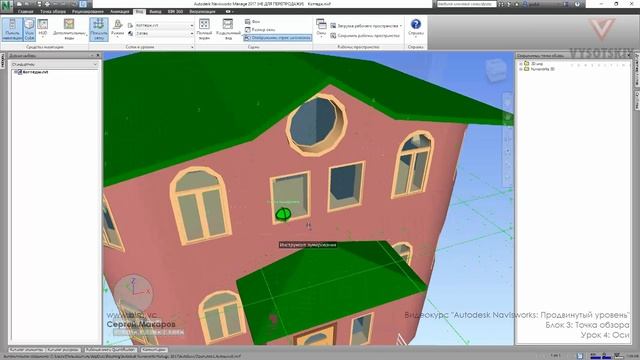The width and height of the screenshot is (640, 360).
Task: Toggle auto-hide pin of Selection Tree panel
Action: click(x=92, y=55)
